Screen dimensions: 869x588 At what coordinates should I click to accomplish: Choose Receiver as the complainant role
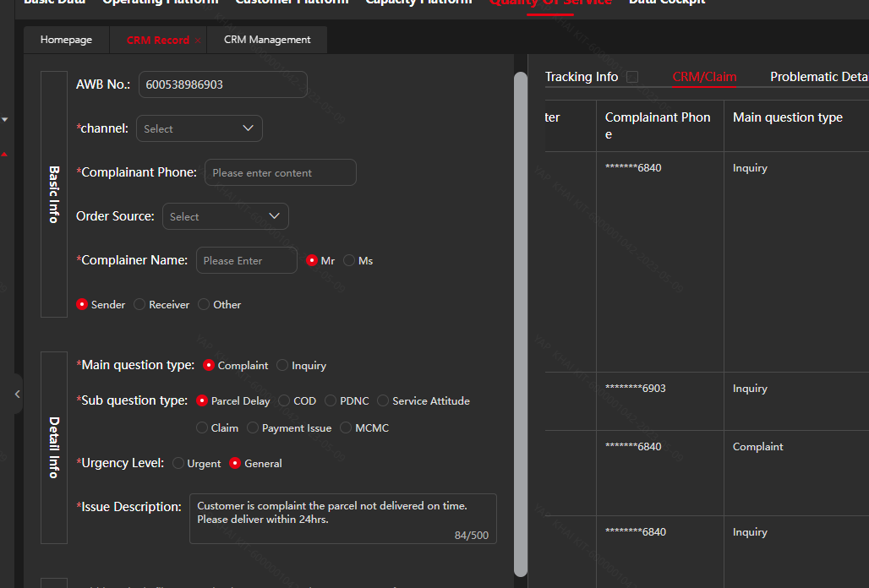coord(140,305)
